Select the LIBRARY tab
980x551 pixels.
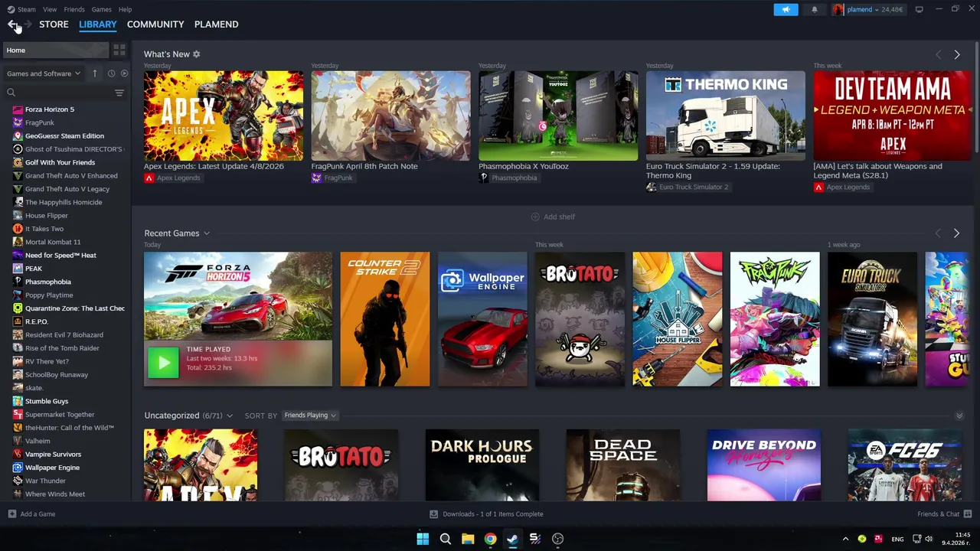pyautogui.click(x=98, y=24)
